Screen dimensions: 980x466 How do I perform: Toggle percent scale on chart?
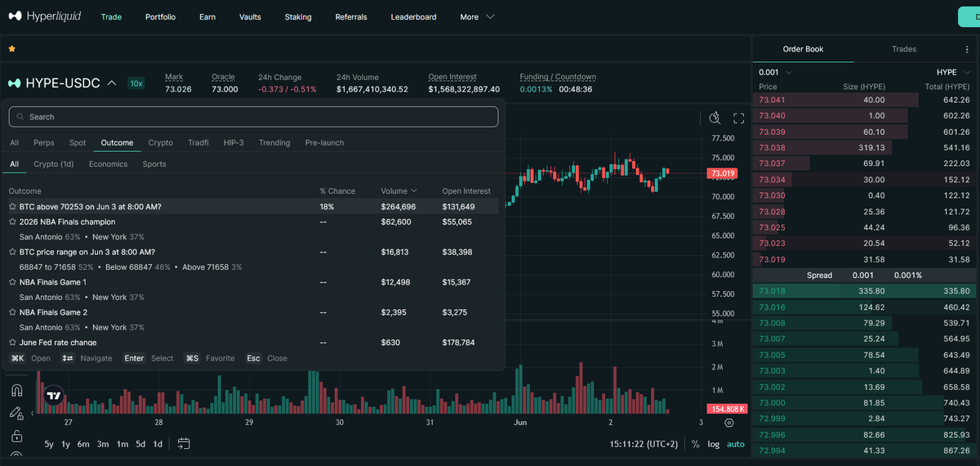[x=695, y=444]
